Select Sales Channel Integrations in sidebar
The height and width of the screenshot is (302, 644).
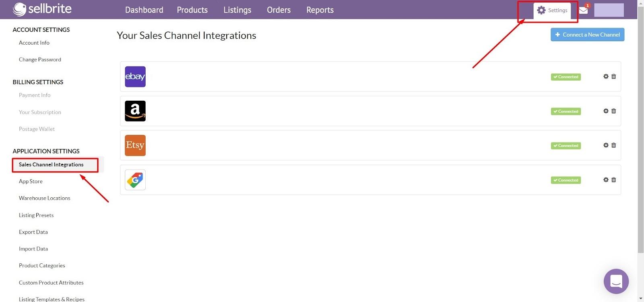pyautogui.click(x=51, y=165)
